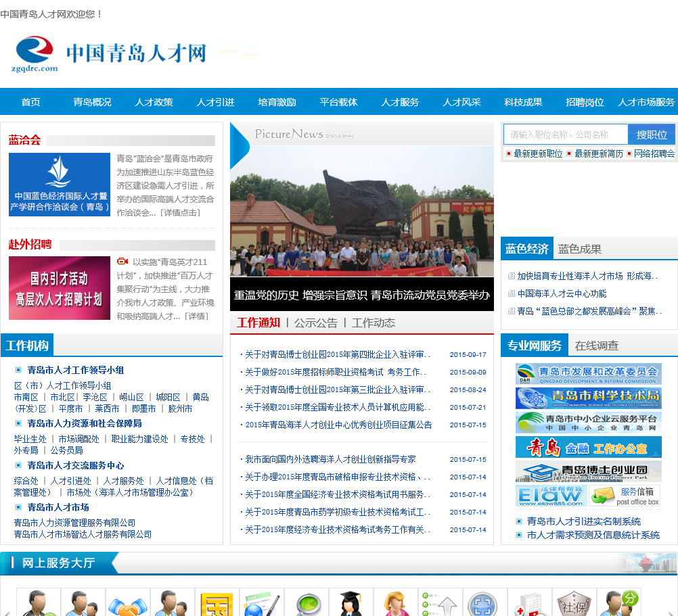Open the 中国海洋人才云中心功能 link

562,293
